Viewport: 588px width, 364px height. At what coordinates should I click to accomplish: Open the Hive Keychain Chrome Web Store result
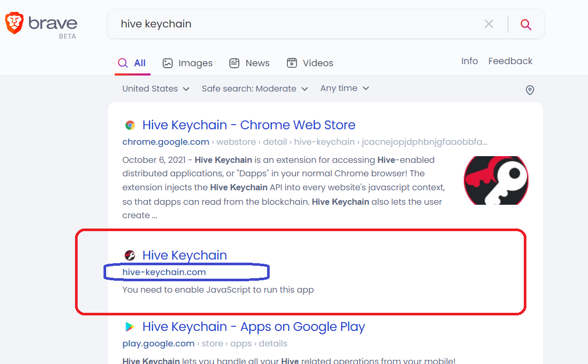click(249, 125)
